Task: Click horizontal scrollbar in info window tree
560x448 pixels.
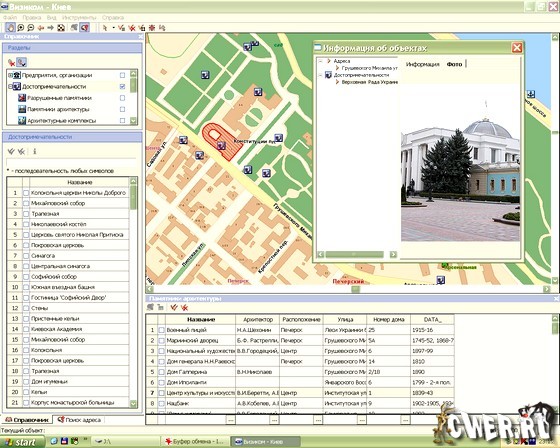Action: click(354, 254)
